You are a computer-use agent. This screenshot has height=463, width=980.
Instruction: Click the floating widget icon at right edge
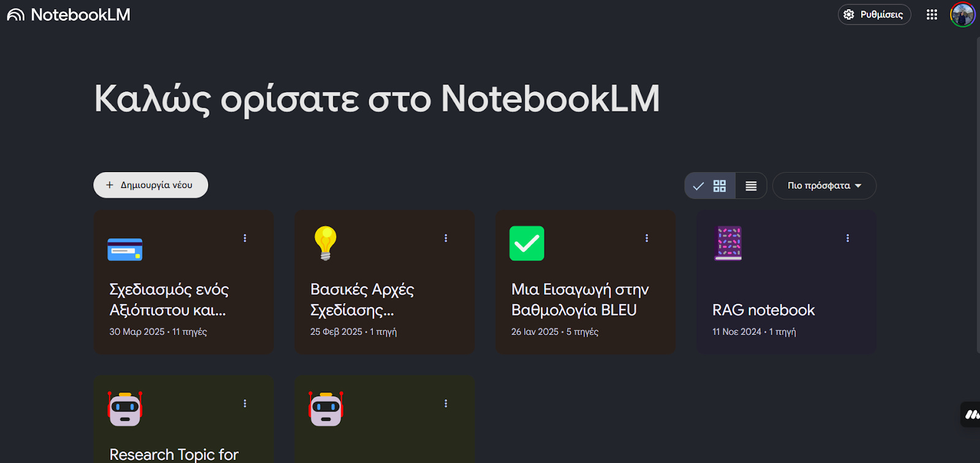[x=971, y=415]
